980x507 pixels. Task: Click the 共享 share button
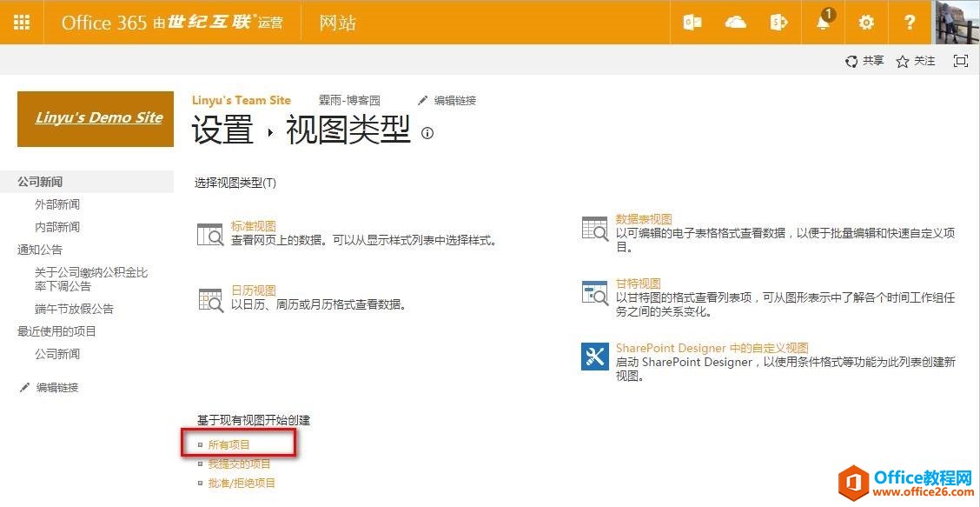[x=864, y=61]
